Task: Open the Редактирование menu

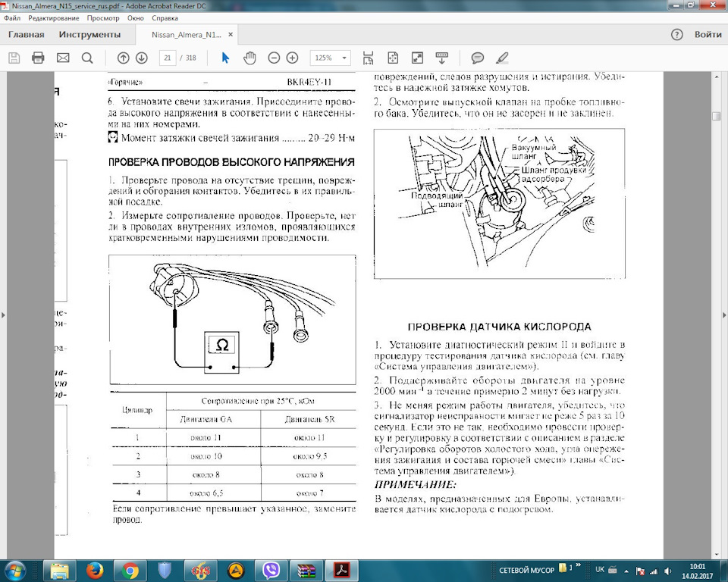Action: (53, 18)
